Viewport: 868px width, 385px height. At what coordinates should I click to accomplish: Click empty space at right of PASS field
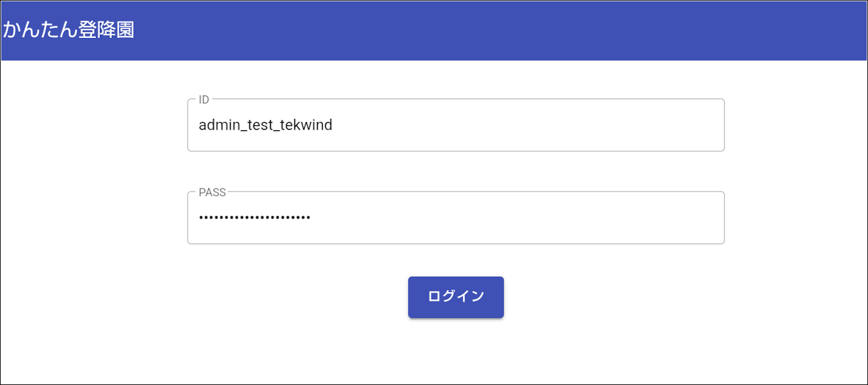tap(600, 218)
